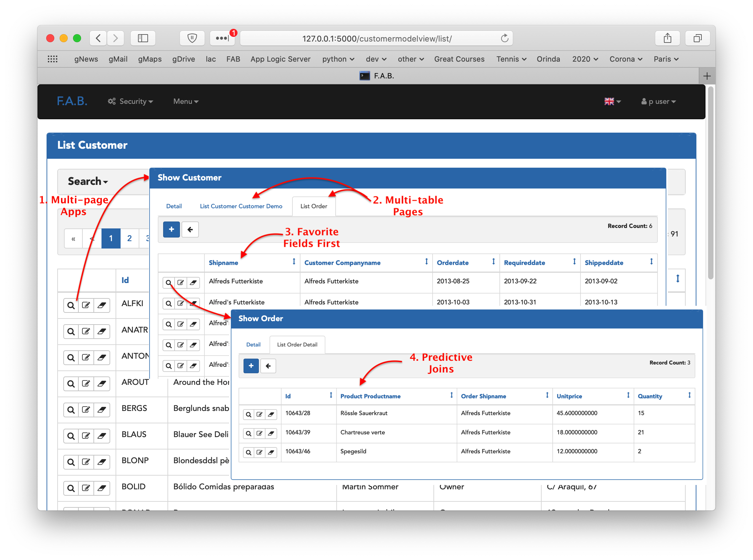Open Safari sidebar toggle icon
The image size is (753, 560).
point(143,38)
